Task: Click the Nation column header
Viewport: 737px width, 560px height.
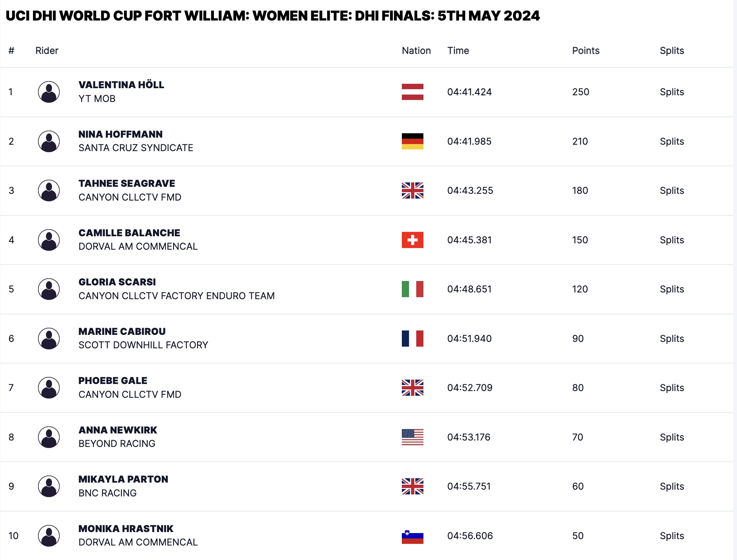Action: 416,50
